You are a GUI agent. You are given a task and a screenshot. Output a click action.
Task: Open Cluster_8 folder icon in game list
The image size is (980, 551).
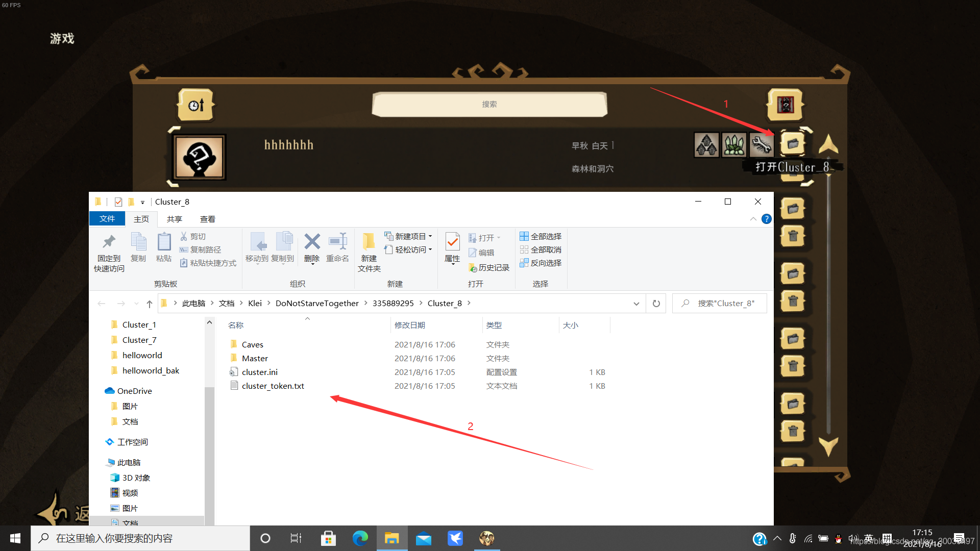click(792, 144)
